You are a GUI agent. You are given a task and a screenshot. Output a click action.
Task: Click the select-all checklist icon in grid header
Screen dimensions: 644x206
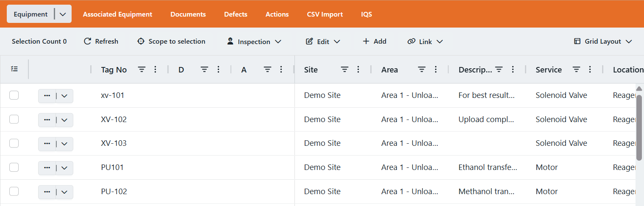pos(14,69)
